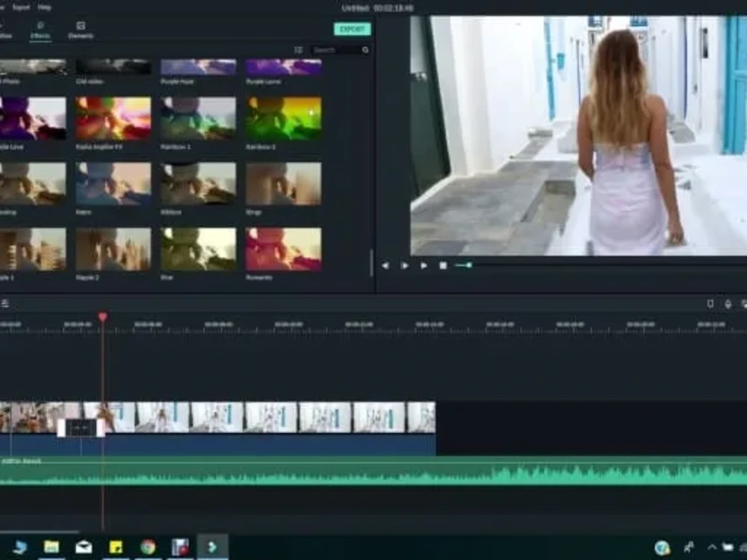Select the Retro effect thumbnail
This screenshot has height=560, width=747.
click(x=114, y=184)
